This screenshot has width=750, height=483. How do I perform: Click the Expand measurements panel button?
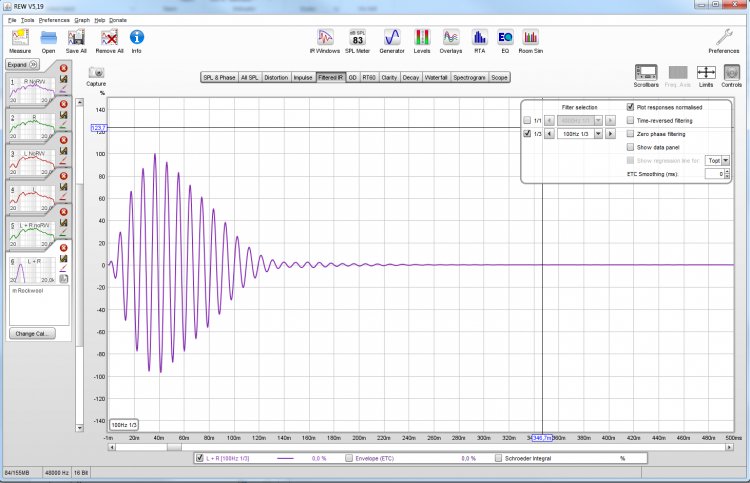(21, 64)
